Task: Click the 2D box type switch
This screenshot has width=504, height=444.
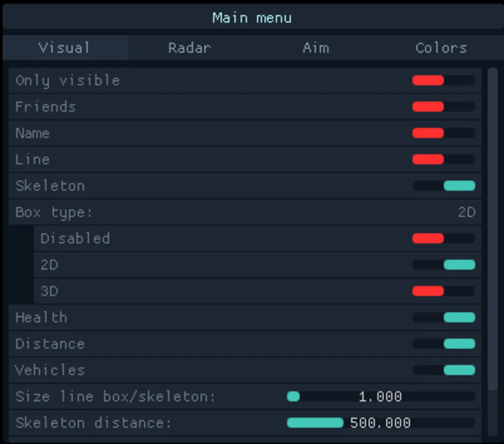Action: click(x=443, y=265)
